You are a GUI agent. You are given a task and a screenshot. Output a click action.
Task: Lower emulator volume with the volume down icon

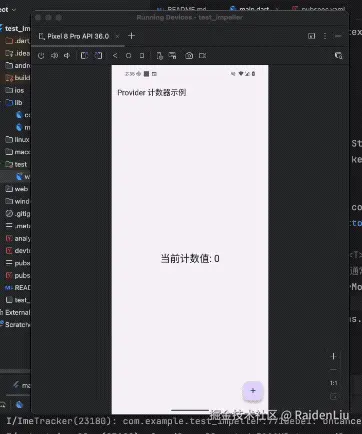(67, 56)
